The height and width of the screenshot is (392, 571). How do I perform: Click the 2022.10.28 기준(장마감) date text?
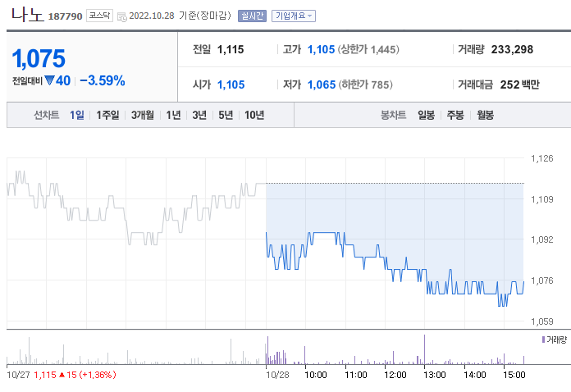click(x=180, y=16)
